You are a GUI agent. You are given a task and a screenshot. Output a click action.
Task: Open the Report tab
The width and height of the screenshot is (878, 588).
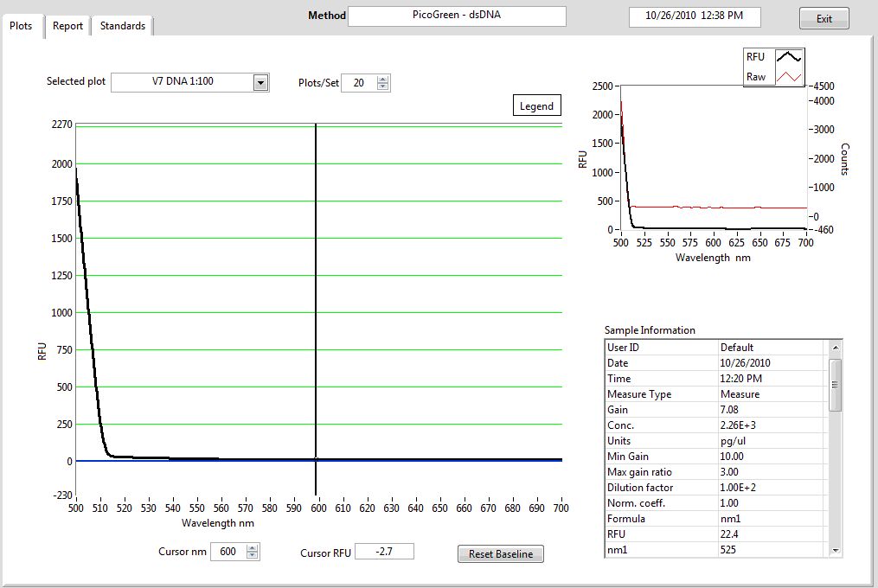click(67, 26)
